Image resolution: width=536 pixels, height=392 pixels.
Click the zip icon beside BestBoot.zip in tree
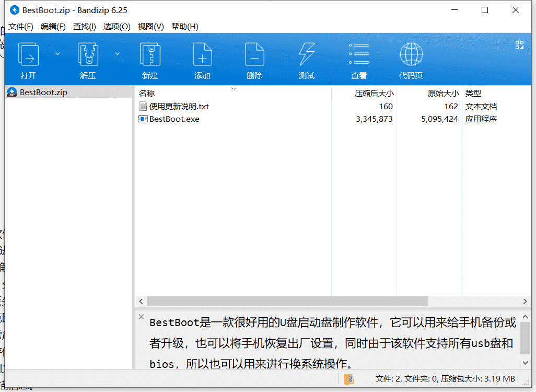[12, 93]
